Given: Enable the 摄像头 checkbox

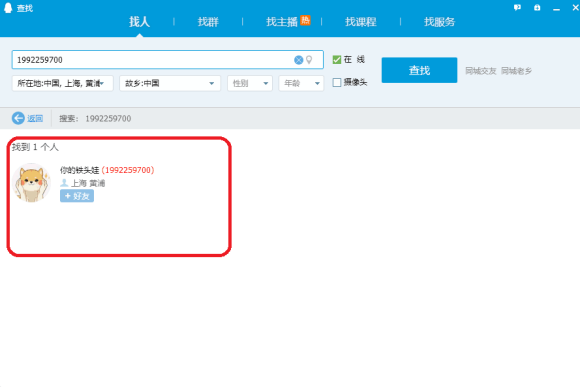Looking at the screenshot, I should coord(337,82).
